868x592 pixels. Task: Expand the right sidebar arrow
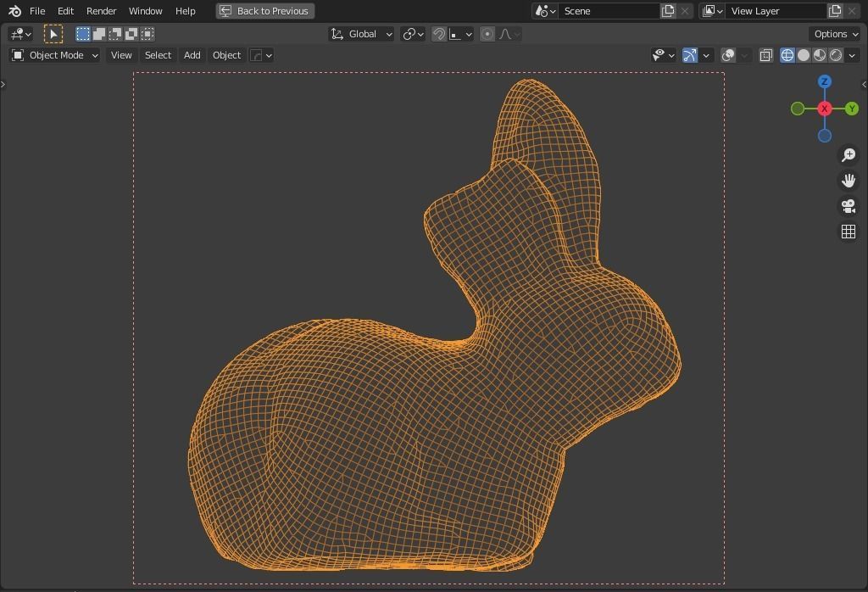864,84
